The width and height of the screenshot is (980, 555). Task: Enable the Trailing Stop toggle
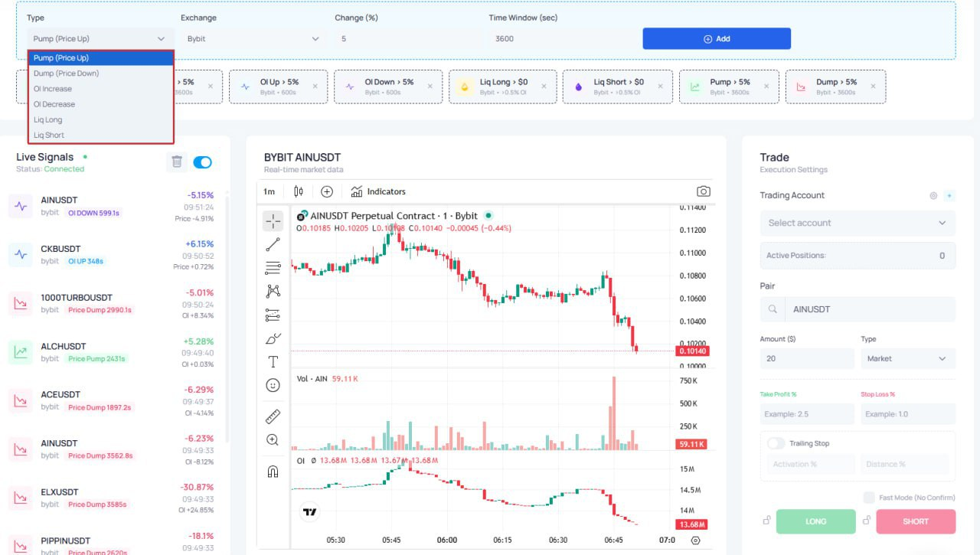click(x=776, y=443)
